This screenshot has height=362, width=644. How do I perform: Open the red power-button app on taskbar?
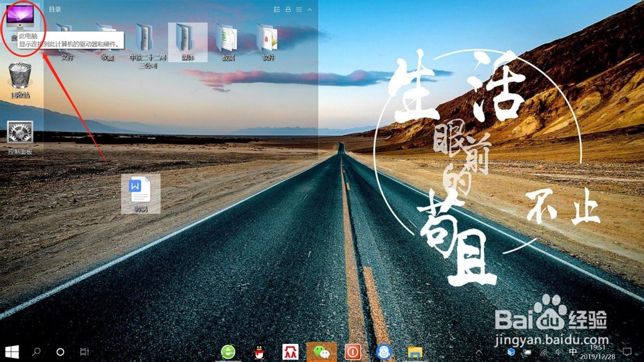352,352
